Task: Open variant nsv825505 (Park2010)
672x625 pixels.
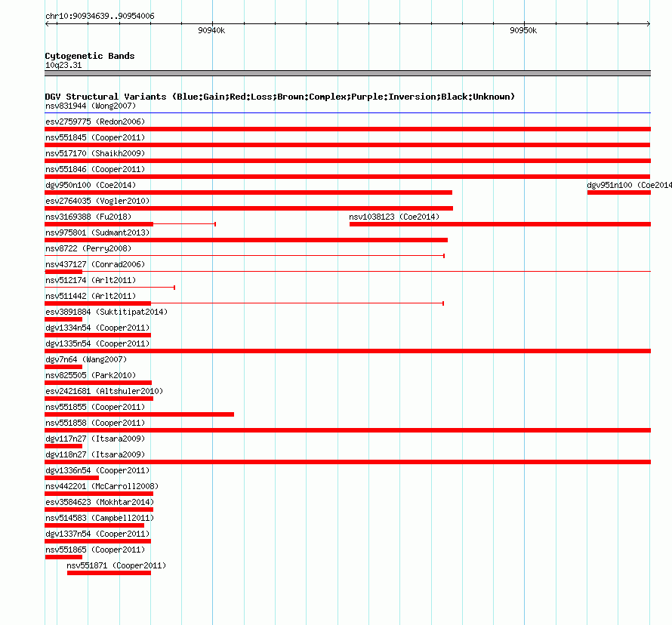Action: tap(91, 375)
